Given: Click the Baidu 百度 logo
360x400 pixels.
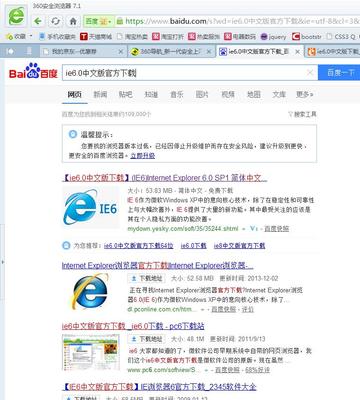Looking at the screenshot, I should click(x=33, y=71).
